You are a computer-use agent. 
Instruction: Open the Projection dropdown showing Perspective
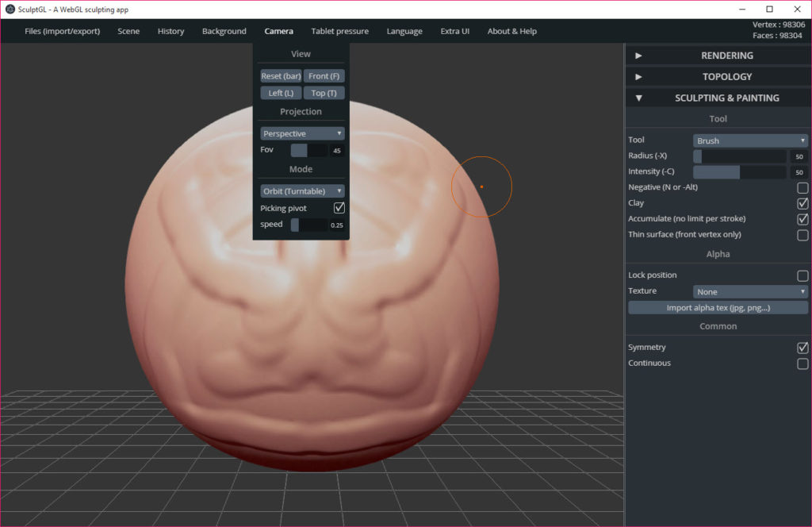pos(301,133)
